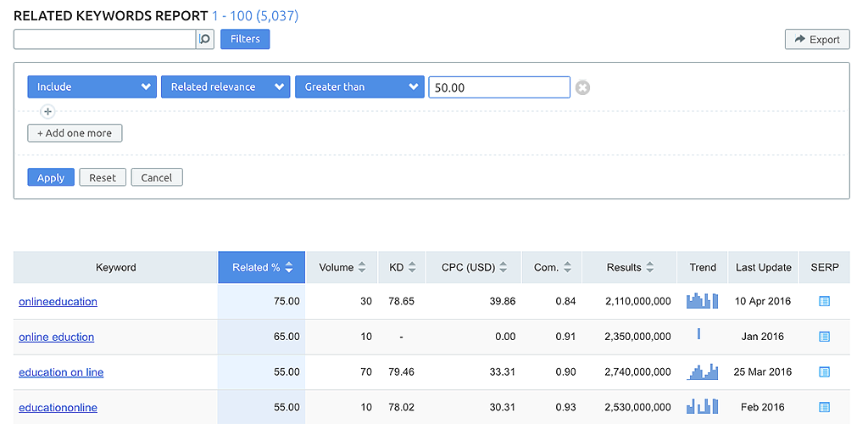868x424 pixels.
Task: Click the search magnifier icon
Action: coord(204,39)
